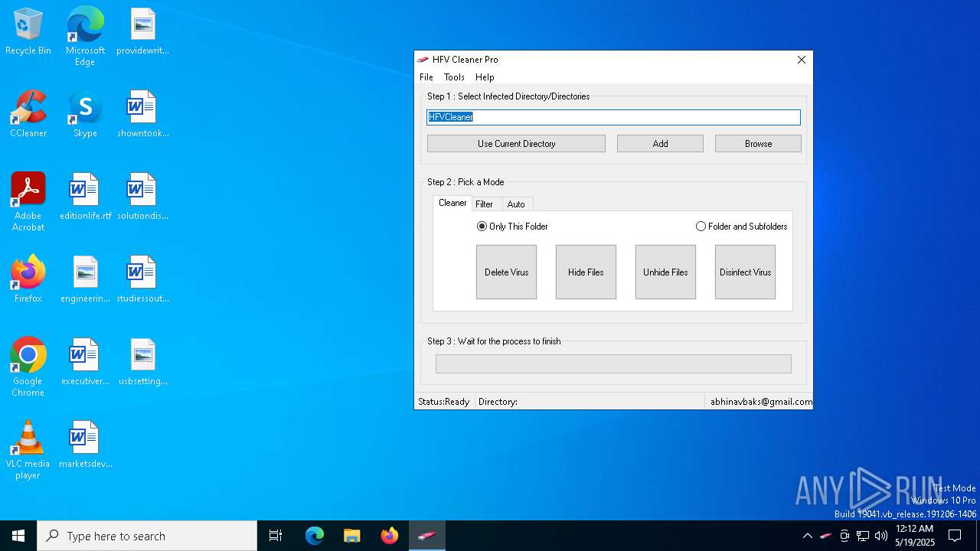Open the Tools menu
Screen dimensions: 980x551
tap(454, 77)
